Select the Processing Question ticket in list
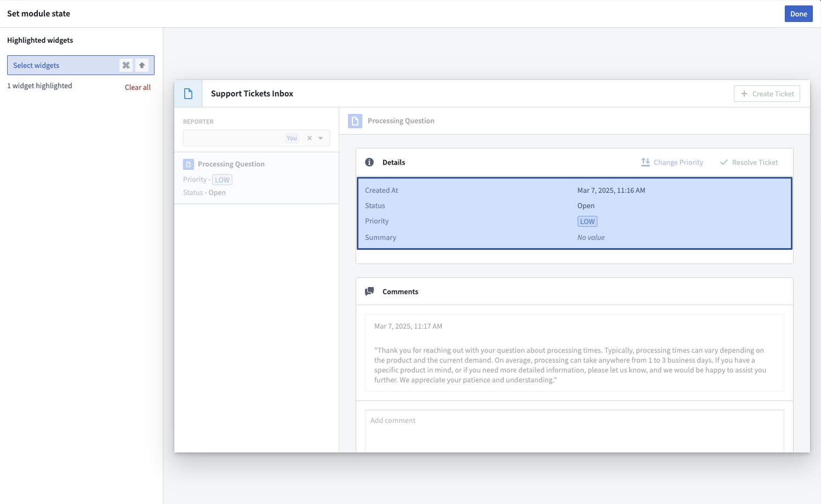This screenshot has height=504, width=821. [x=256, y=178]
